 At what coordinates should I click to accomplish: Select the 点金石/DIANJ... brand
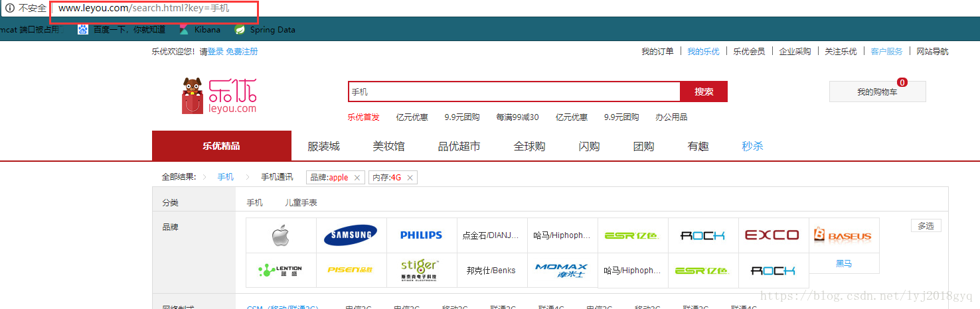pos(491,235)
